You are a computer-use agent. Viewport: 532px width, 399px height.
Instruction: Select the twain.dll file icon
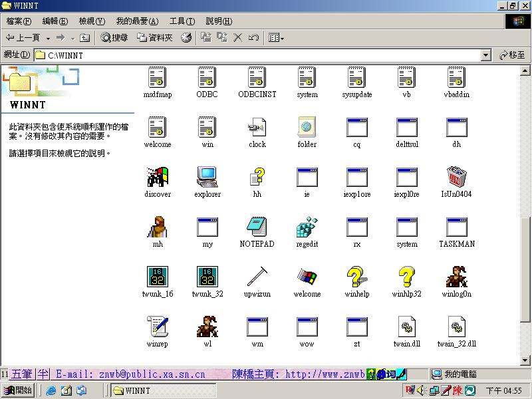(x=406, y=327)
